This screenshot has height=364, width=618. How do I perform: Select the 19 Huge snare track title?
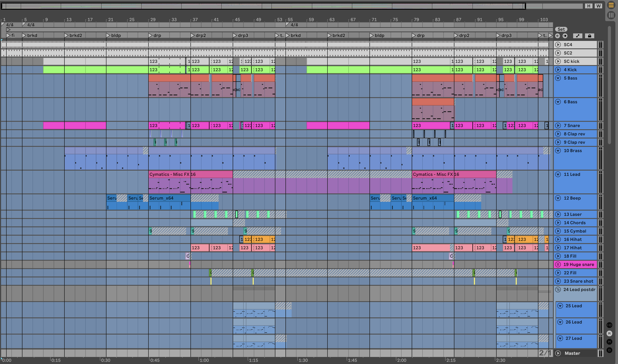[x=578, y=264]
